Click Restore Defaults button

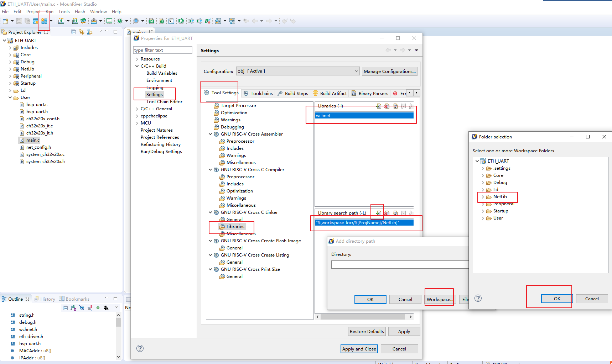[367, 331]
